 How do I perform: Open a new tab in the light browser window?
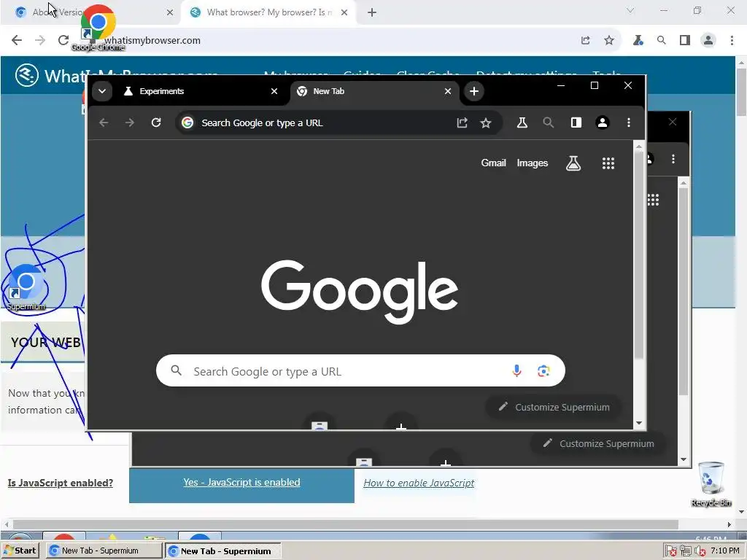[372, 12]
